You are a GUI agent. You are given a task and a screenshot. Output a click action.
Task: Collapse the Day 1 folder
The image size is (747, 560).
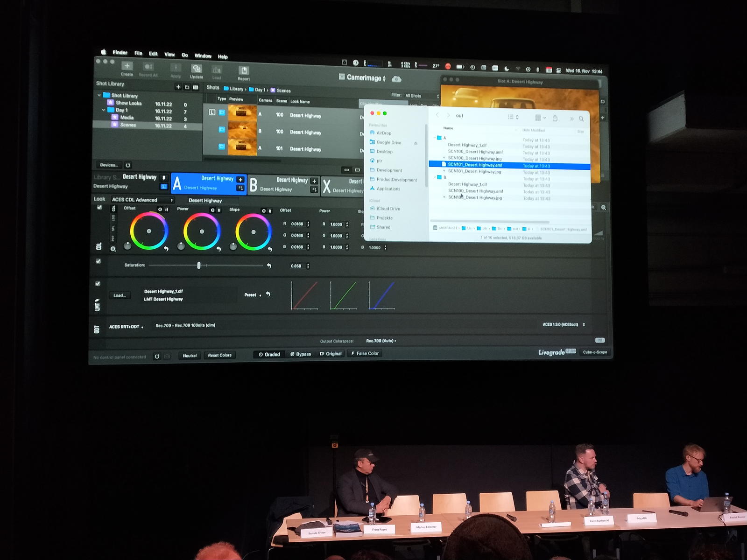(x=103, y=110)
